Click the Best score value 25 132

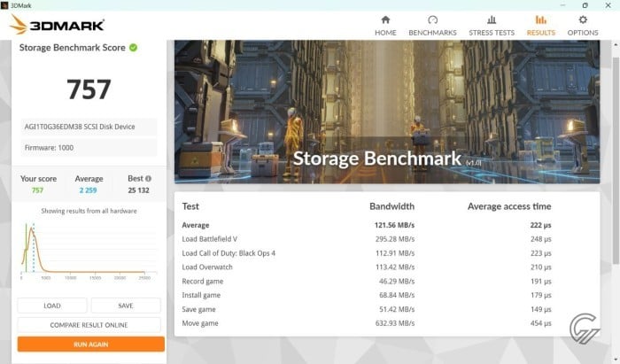pos(138,190)
